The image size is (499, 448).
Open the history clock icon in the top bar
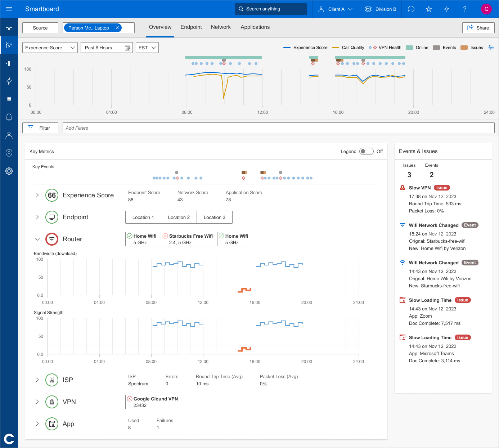point(410,9)
